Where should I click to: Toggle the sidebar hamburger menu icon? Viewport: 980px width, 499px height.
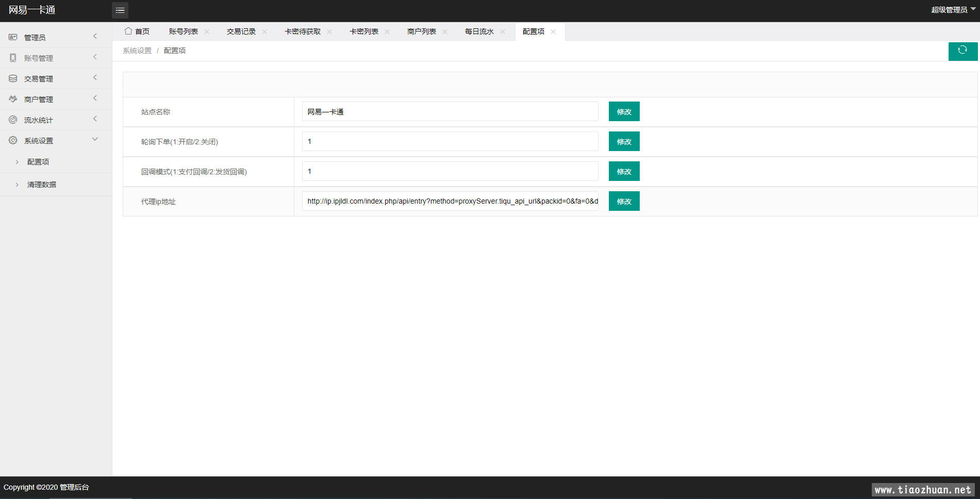(120, 10)
